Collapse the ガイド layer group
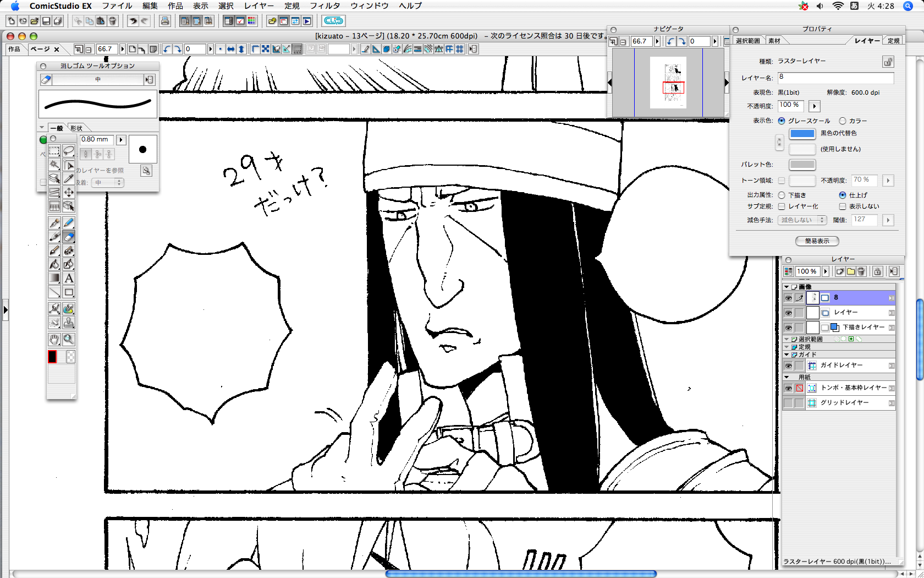Image resolution: width=924 pixels, height=578 pixels. coord(787,355)
